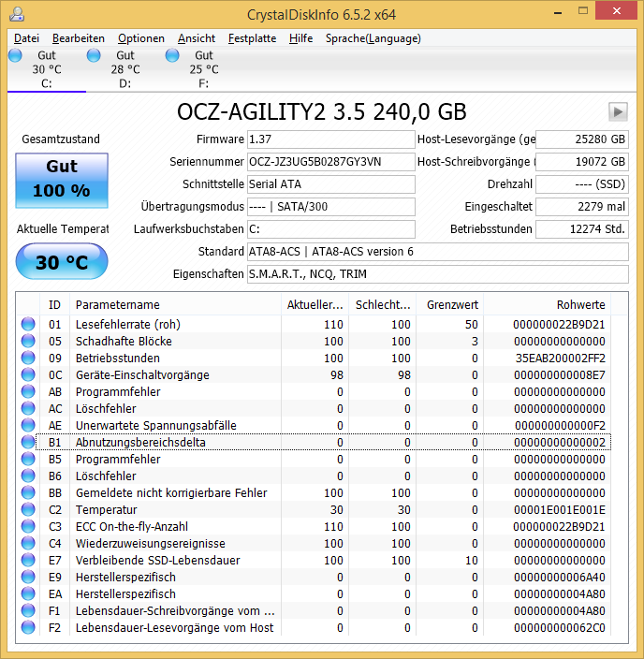The width and height of the screenshot is (644, 659).
Task: Switch to drive D: tab at 28 °C
Action: tap(125, 69)
